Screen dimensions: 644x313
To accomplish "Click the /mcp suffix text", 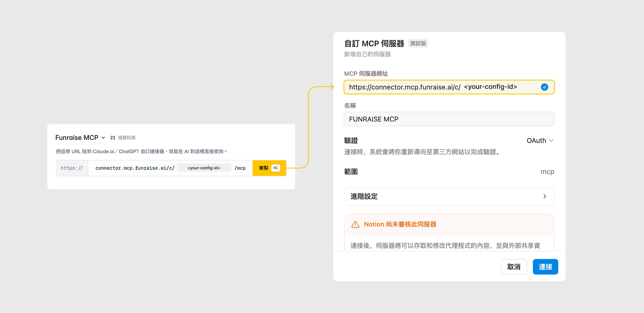I will tap(240, 168).
